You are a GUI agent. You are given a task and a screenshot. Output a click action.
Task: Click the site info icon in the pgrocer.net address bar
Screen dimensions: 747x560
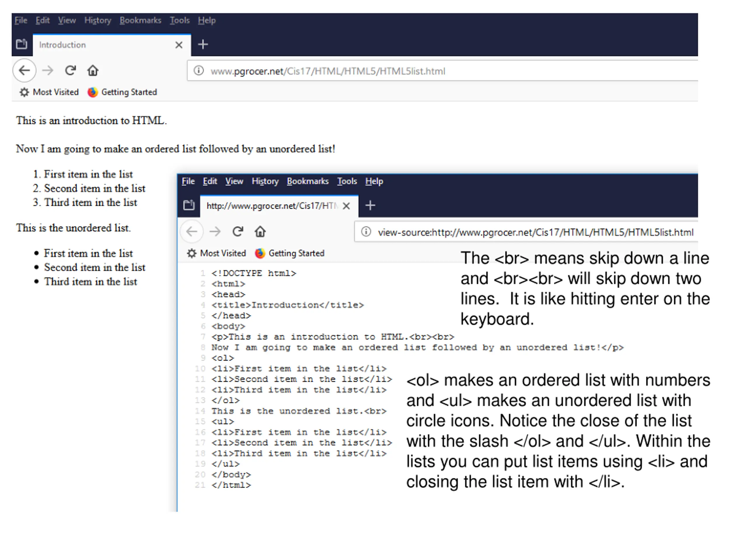tap(199, 71)
